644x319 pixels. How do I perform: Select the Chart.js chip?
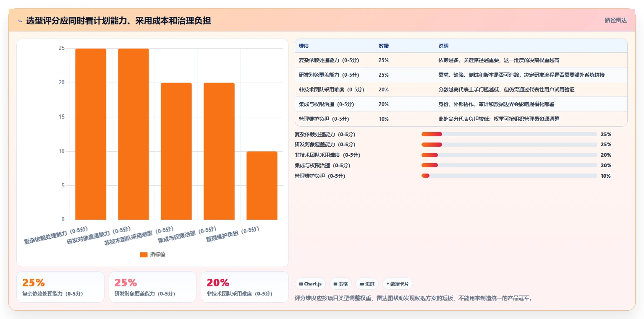pos(310,284)
